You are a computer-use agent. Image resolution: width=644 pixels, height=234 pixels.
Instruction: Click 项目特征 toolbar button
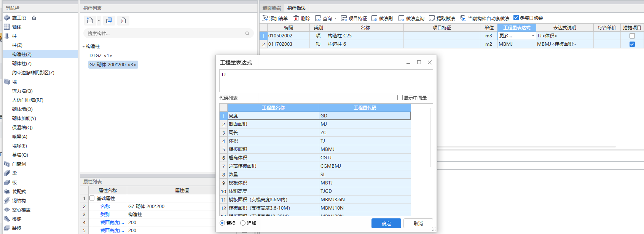pyautogui.click(x=354, y=18)
